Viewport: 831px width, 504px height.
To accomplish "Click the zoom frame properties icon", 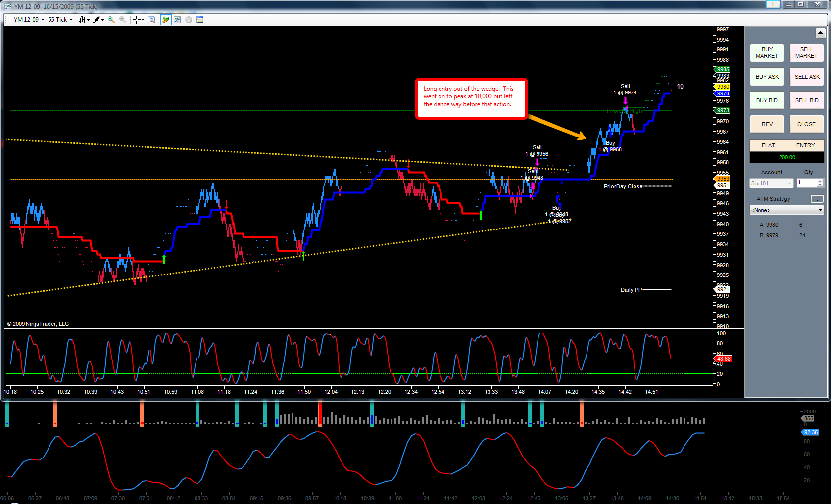I will 151,20.
